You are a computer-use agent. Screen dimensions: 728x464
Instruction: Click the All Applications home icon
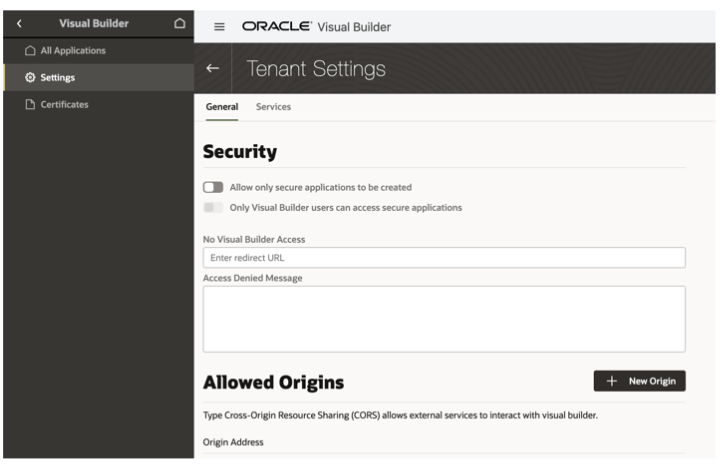point(30,50)
